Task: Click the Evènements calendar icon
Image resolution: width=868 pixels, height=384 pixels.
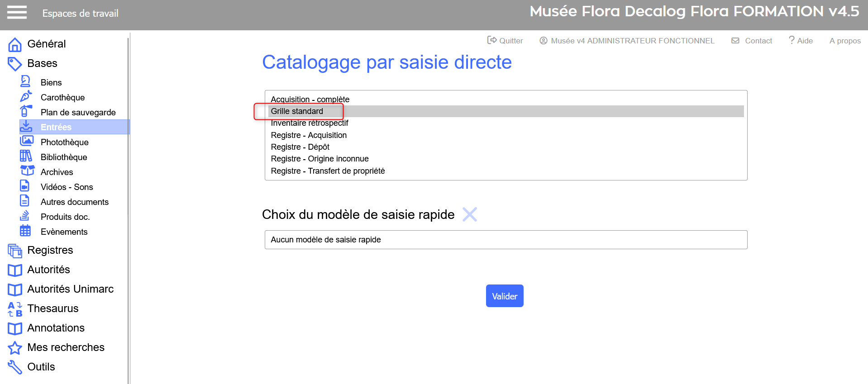Action: click(25, 231)
